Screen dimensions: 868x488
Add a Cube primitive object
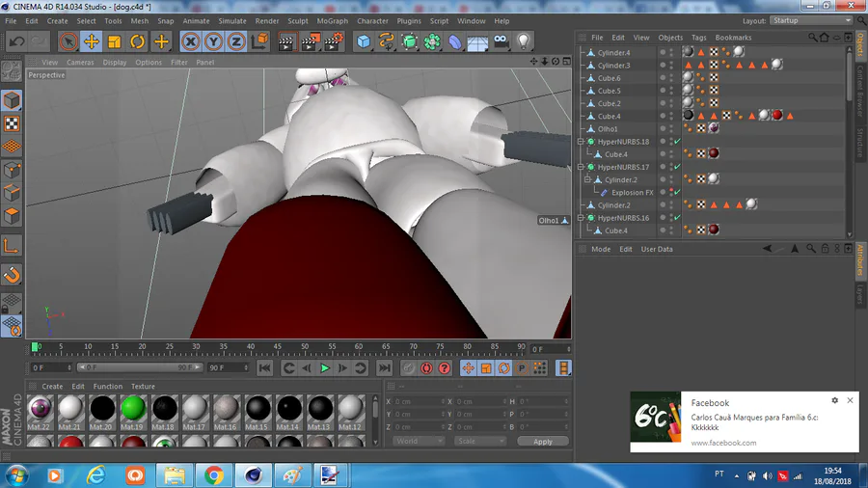(x=364, y=41)
